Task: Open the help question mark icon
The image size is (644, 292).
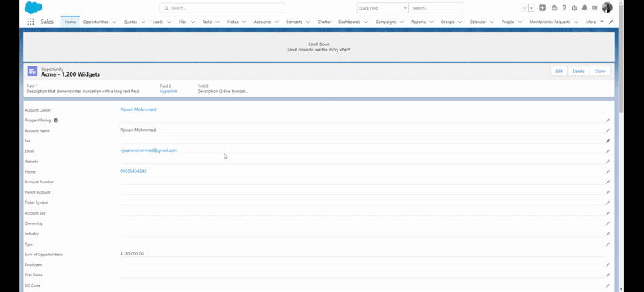Action: point(564,7)
